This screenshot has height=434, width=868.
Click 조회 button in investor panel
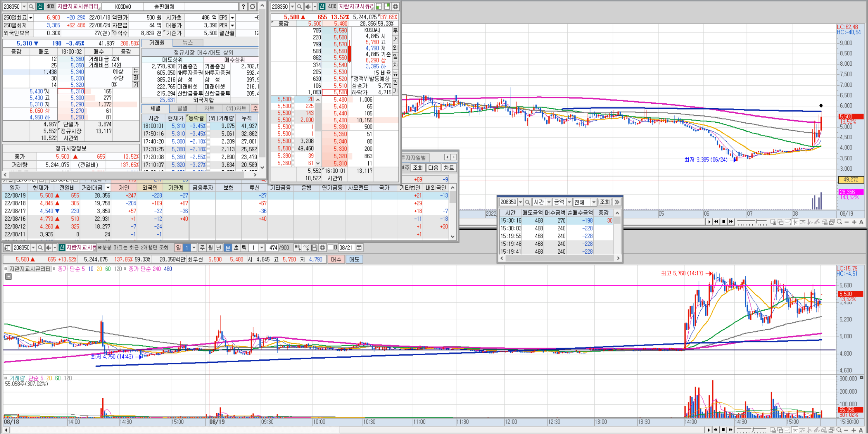[418, 168]
